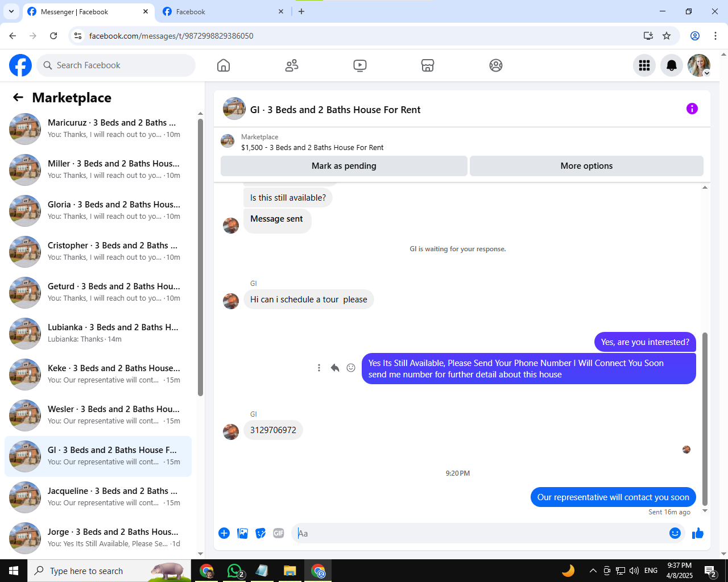Select the GI conversation in list
This screenshot has height=582, width=728.
98,456
